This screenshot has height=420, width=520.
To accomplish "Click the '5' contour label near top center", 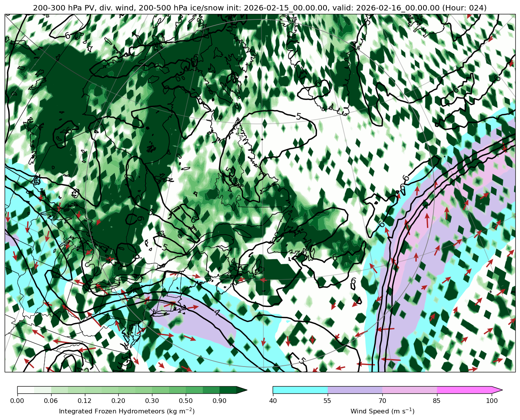I will (x=298, y=116).
